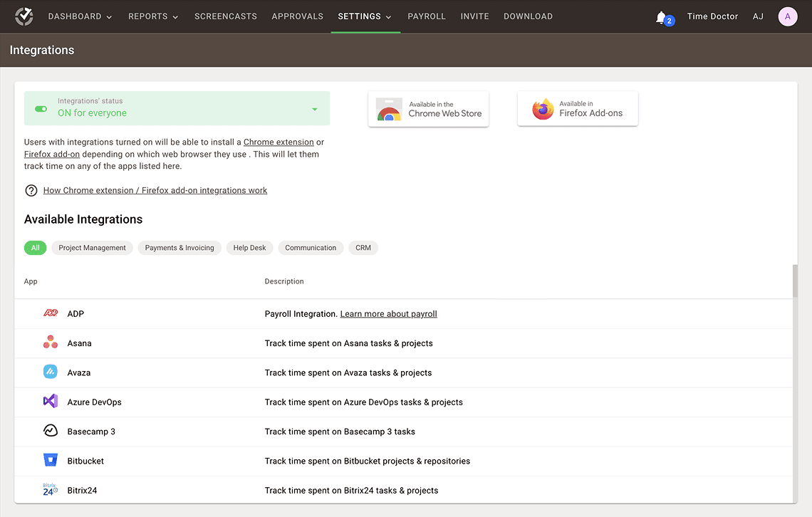Click the ADP app logo
812x517 pixels.
click(x=51, y=313)
